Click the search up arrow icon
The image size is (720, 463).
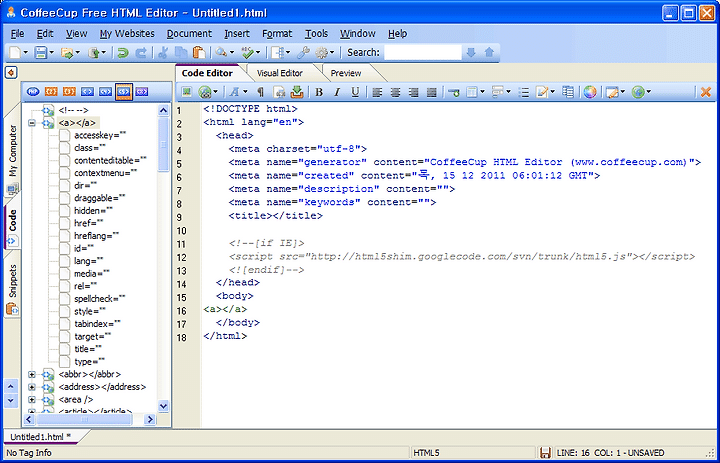(489, 53)
